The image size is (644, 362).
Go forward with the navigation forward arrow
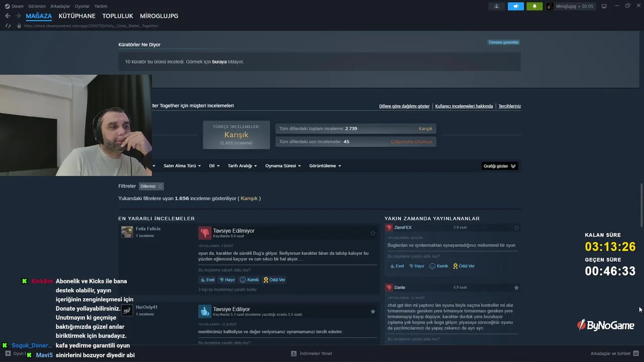pyautogui.click(x=18, y=16)
